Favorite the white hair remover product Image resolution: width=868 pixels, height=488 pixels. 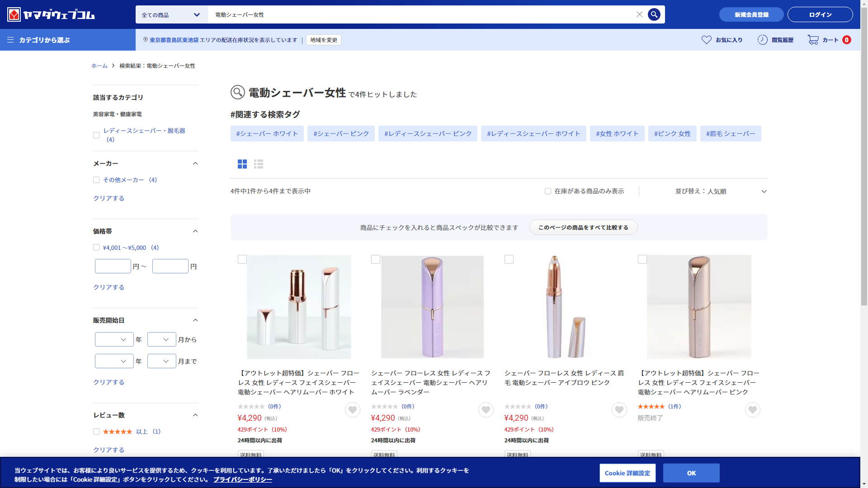point(353,410)
